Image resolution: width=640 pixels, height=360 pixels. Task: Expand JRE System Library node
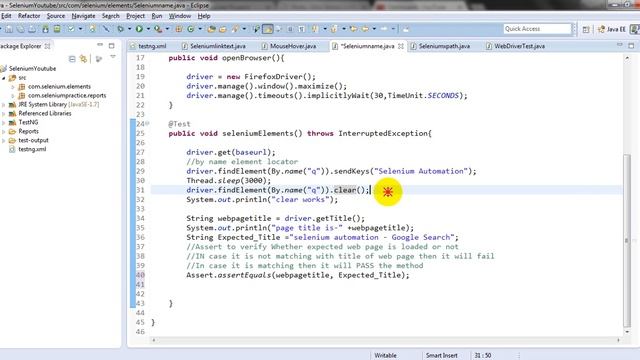pyautogui.click(x=4, y=104)
